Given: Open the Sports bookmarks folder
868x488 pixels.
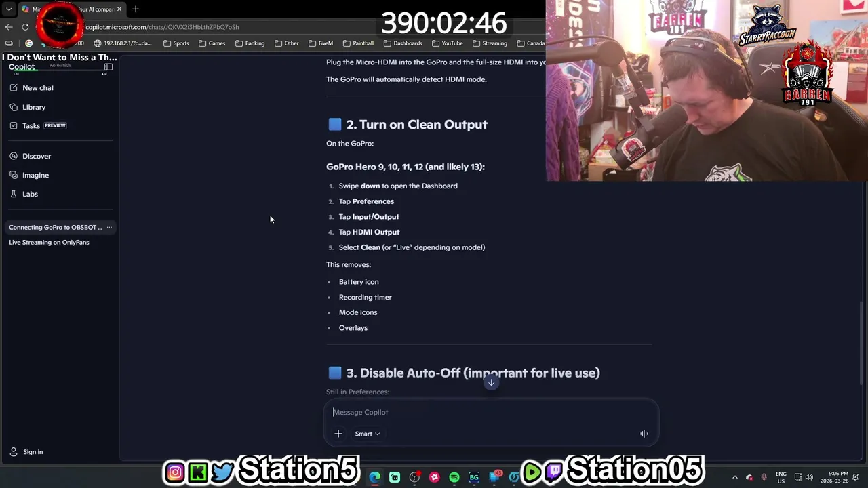Looking at the screenshot, I should [x=176, y=43].
